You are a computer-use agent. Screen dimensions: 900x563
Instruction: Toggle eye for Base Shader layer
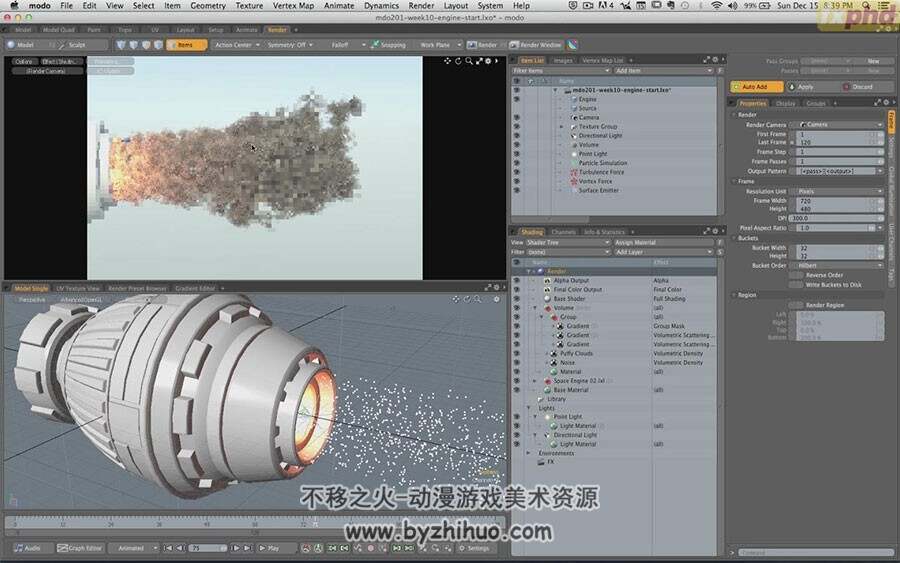pos(517,298)
